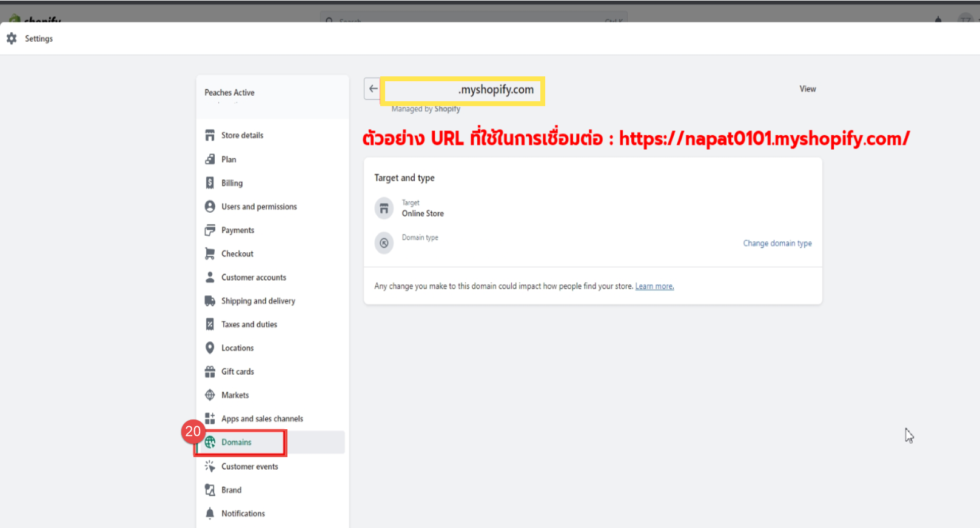Click the .myshopify.com domain heading

pos(495,90)
